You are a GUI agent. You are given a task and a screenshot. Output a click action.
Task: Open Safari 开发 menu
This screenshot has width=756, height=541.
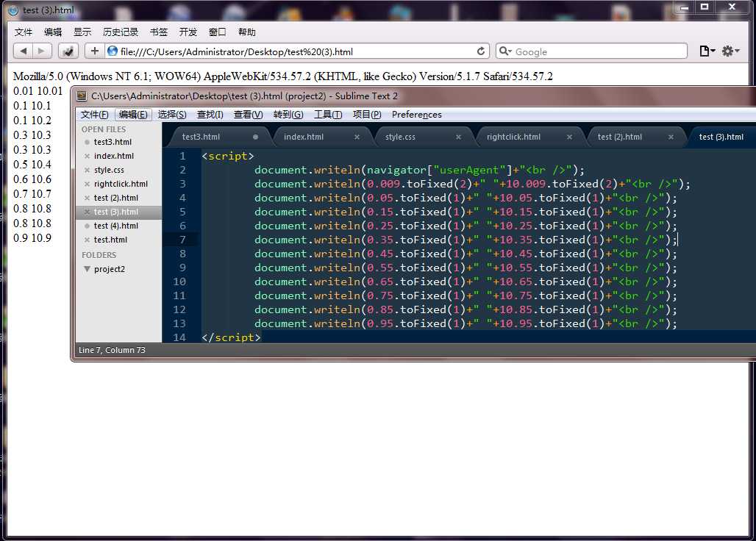point(188,32)
